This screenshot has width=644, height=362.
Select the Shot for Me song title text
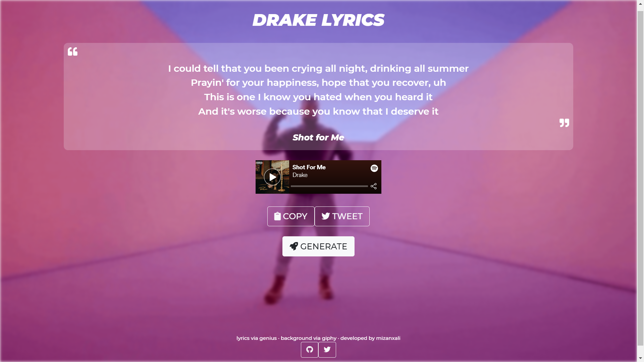pyautogui.click(x=318, y=137)
